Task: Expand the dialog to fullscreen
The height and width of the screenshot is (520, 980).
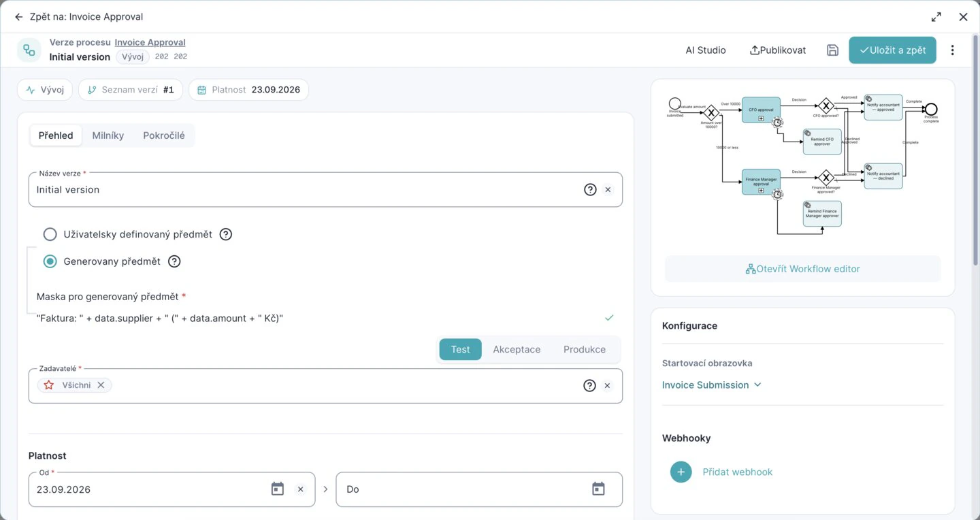Action: pos(936,17)
